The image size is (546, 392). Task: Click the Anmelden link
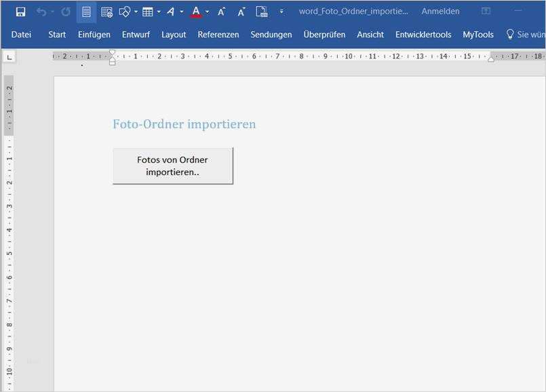tap(440, 11)
